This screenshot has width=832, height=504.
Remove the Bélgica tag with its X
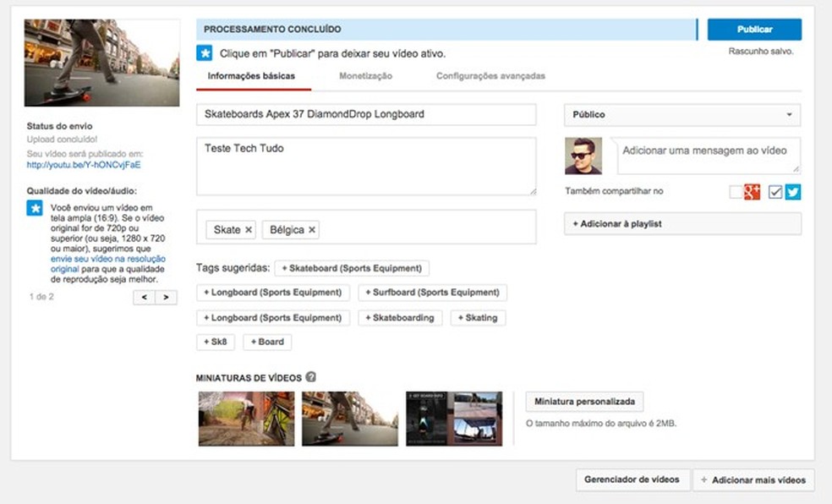312,230
